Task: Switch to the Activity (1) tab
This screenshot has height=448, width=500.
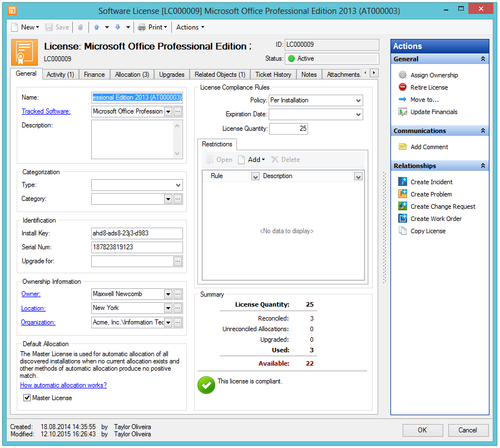Action: [60, 75]
